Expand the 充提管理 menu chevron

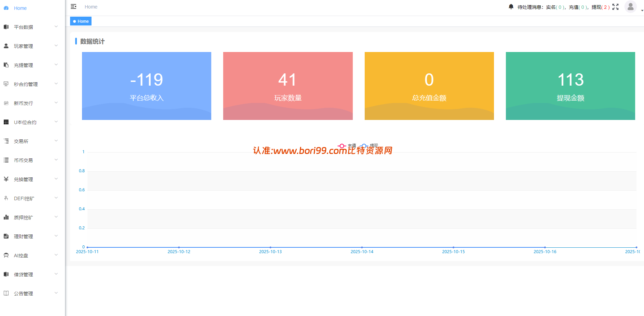tap(56, 65)
